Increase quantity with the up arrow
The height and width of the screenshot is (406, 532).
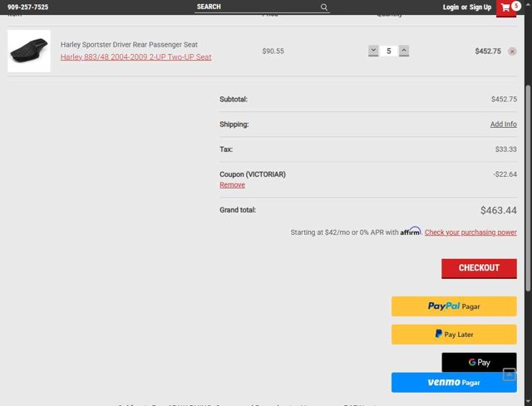[x=404, y=51]
